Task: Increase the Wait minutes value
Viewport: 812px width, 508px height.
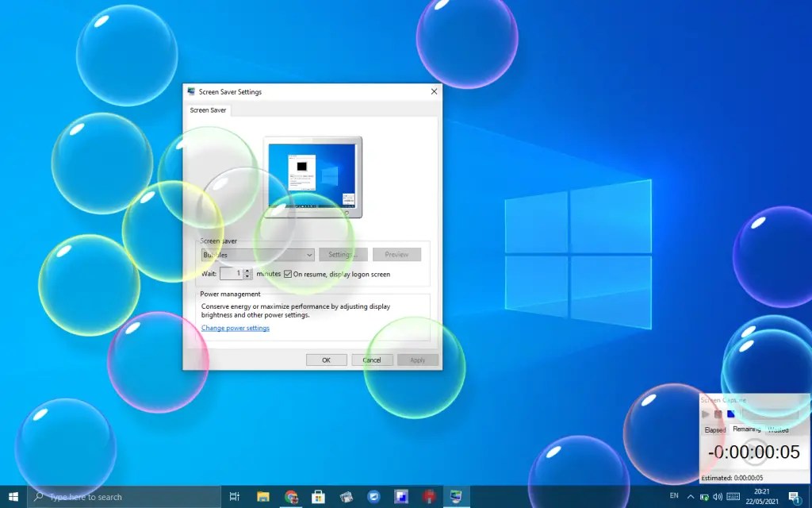Action: pyautogui.click(x=247, y=271)
